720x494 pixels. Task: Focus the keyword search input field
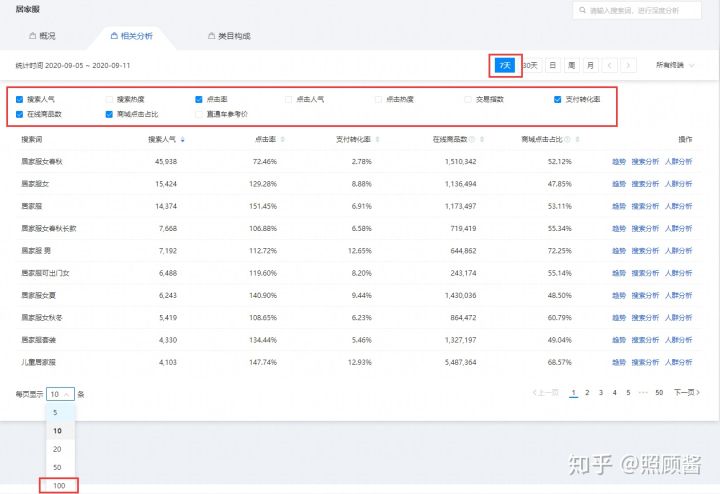point(637,10)
